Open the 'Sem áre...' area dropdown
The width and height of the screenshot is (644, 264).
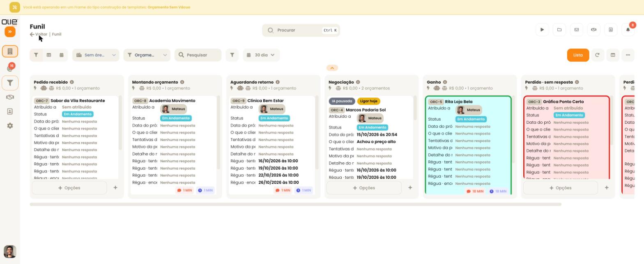pyautogui.click(x=96, y=55)
